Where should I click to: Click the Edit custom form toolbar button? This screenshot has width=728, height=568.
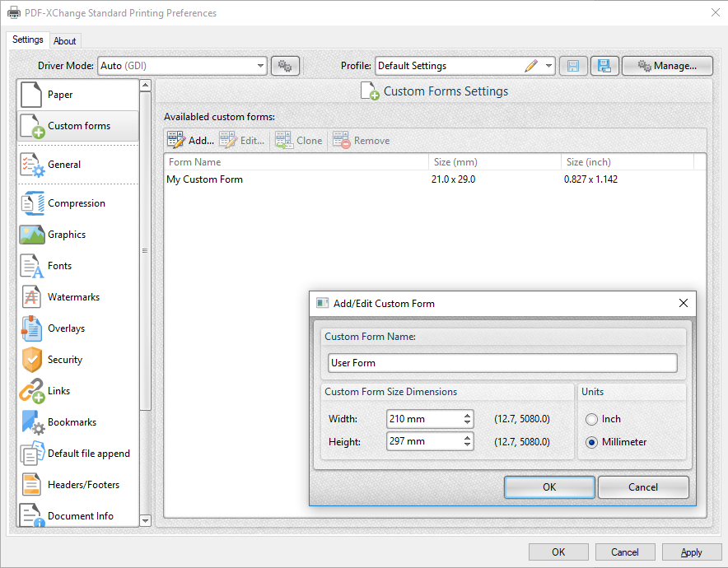(x=241, y=140)
